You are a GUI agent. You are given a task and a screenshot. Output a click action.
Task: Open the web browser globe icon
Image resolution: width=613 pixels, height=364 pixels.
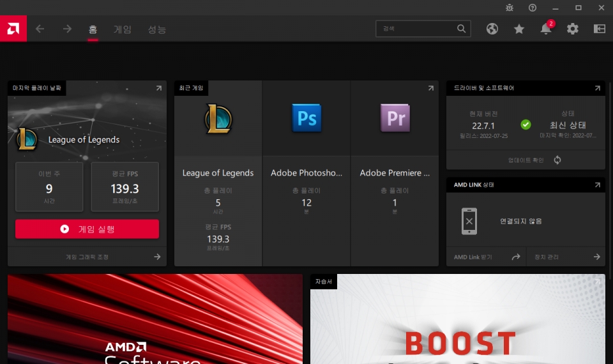[x=492, y=29]
